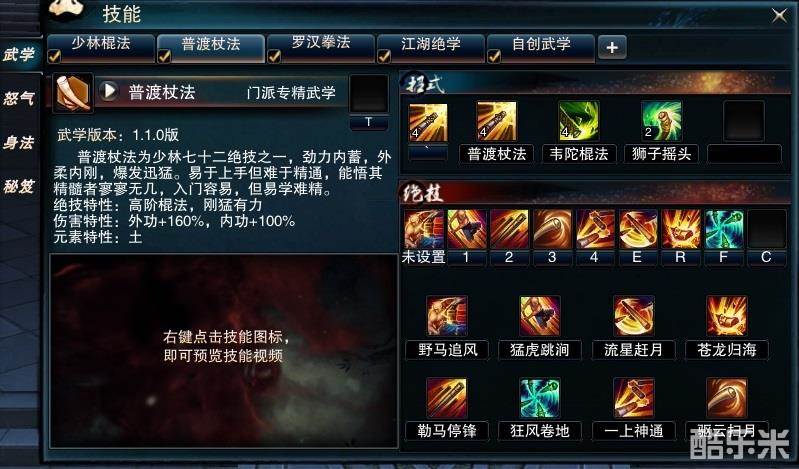Toggle the 罗汉拳法 tab checkbox
Viewport: 799px width, 469px height.
274,56
